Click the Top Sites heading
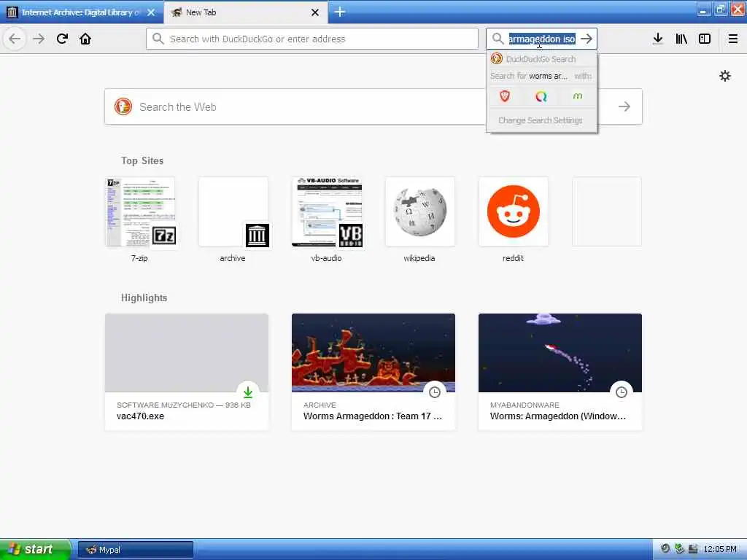747x560 pixels. coord(142,160)
